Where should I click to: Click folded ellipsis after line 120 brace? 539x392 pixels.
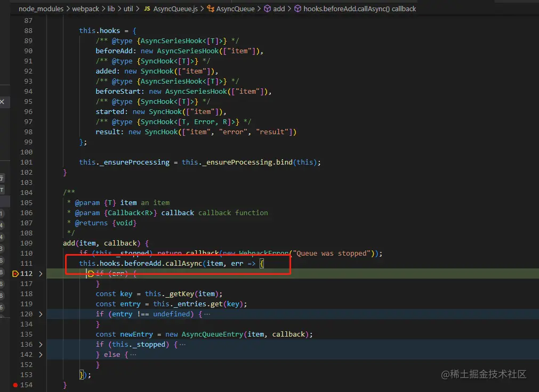coord(207,314)
